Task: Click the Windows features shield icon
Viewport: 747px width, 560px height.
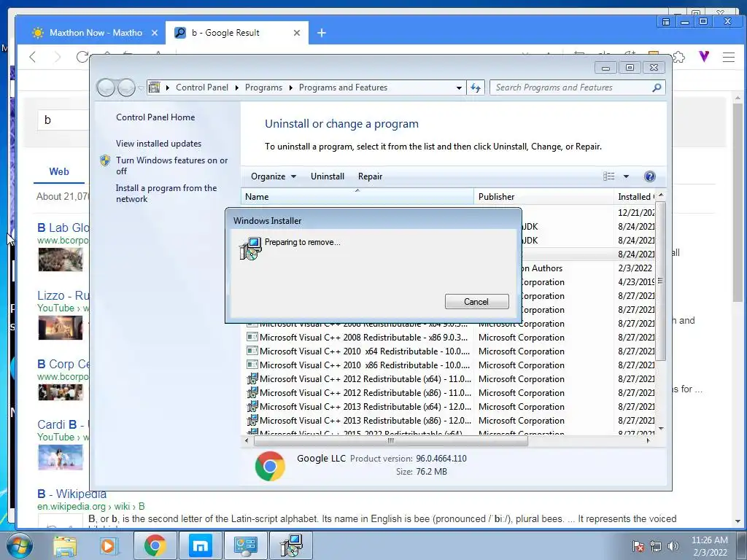Action: (105, 160)
